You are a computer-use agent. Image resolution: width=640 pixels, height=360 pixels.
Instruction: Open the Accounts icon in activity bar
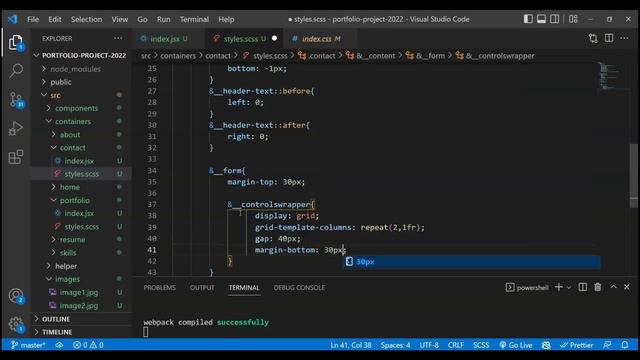coord(16,296)
